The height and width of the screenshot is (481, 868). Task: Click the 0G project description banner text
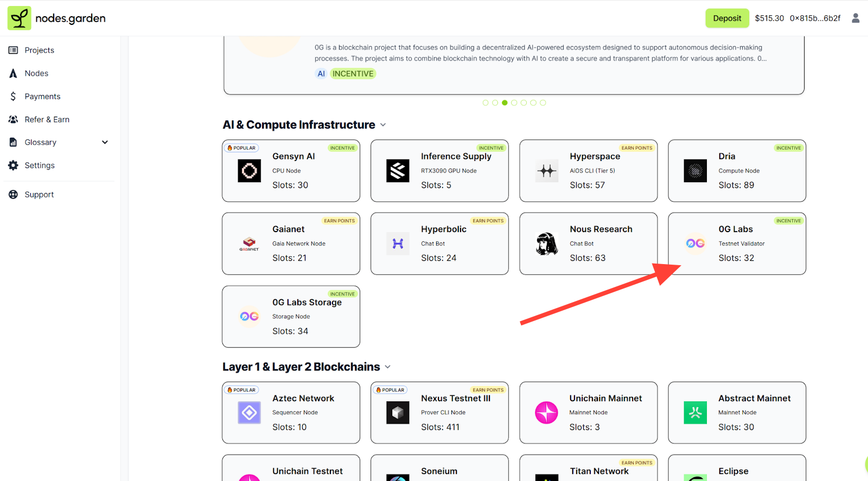pyautogui.click(x=540, y=53)
